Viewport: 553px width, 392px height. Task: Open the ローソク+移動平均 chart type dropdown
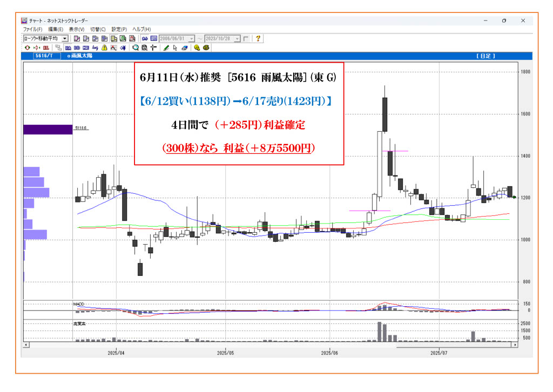65,39
